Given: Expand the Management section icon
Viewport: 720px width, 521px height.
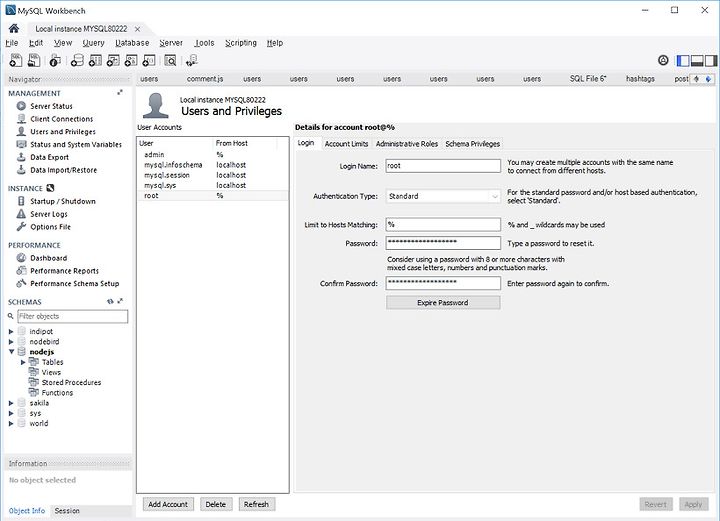Looking at the screenshot, I should pos(120,93).
